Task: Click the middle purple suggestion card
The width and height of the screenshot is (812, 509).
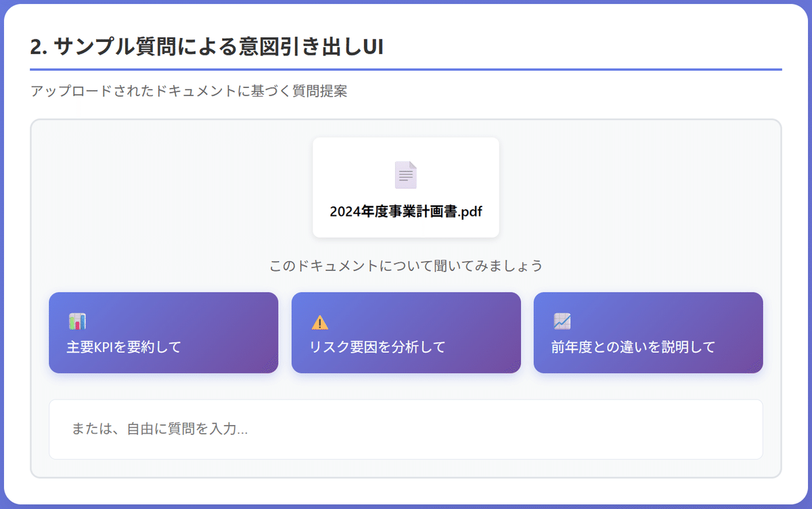Action: pos(406,333)
